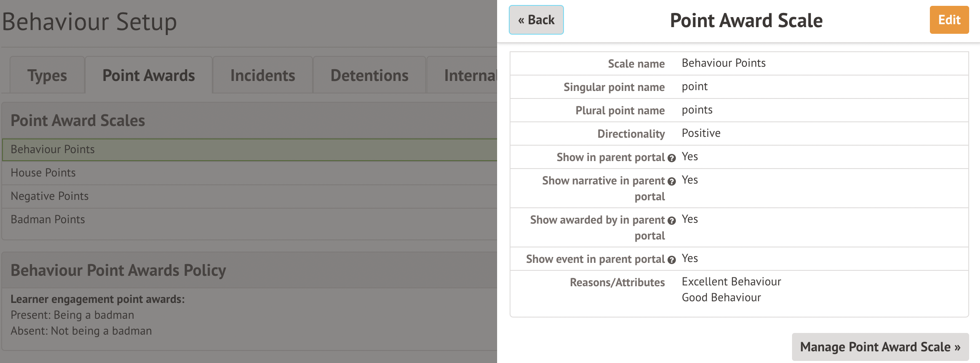This screenshot has height=363, width=980.
Task: Open the partially visible Internal tab
Action: [470, 76]
